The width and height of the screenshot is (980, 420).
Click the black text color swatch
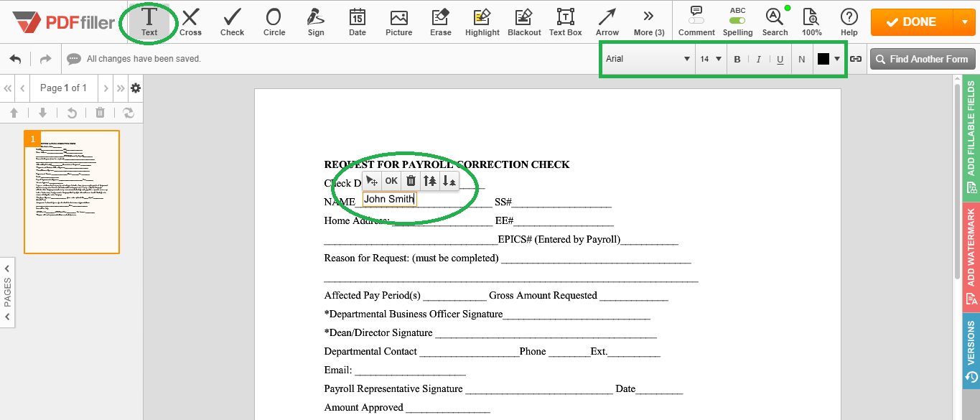tap(823, 59)
